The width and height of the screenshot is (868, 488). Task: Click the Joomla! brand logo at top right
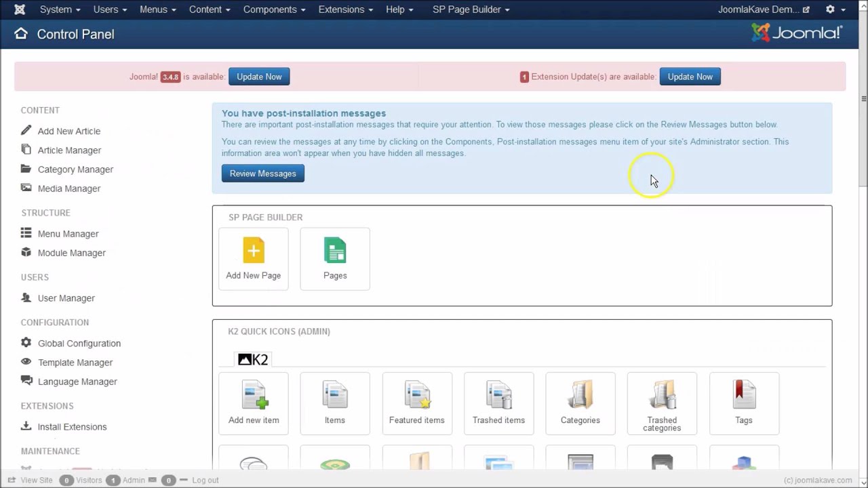pyautogui.click(x=797, y=33)
